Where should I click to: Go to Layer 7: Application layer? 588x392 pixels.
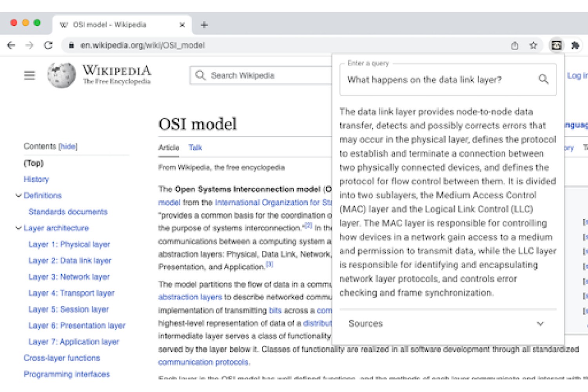74,342
